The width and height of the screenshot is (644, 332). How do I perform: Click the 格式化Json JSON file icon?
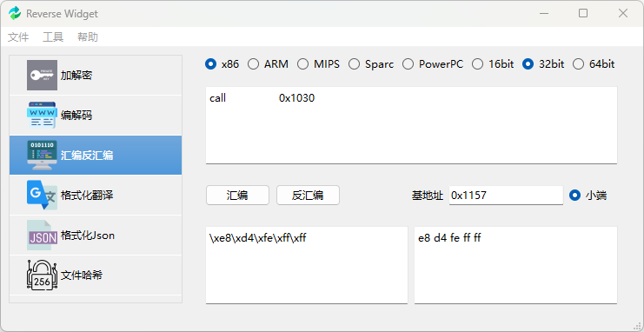pos(42,235)
